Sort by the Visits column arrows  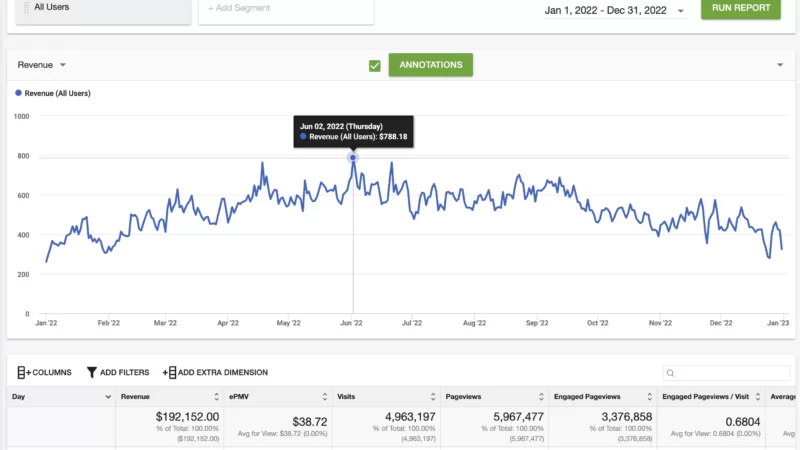[x=432, y=397]
